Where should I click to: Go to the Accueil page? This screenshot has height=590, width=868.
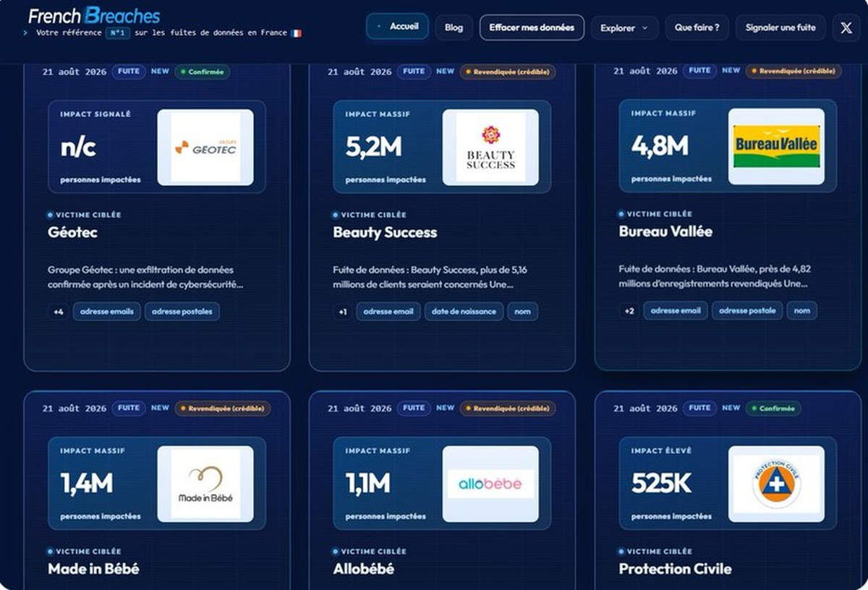pyautogui.click(x=397, y=27)
